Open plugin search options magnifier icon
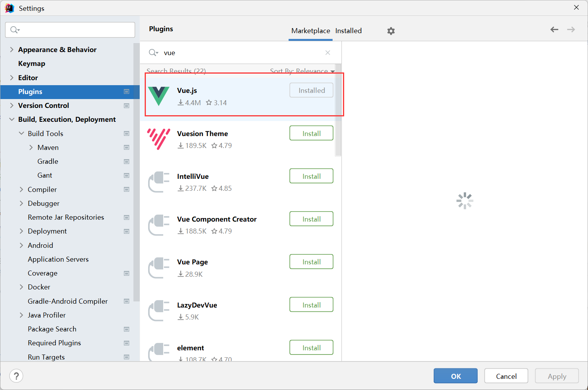 tap(154, 53)
